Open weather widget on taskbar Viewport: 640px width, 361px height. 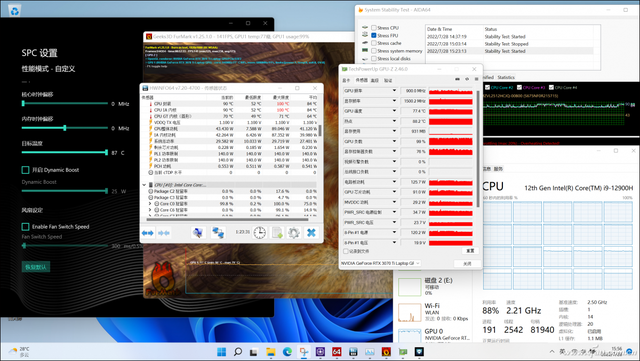(20, 352)
